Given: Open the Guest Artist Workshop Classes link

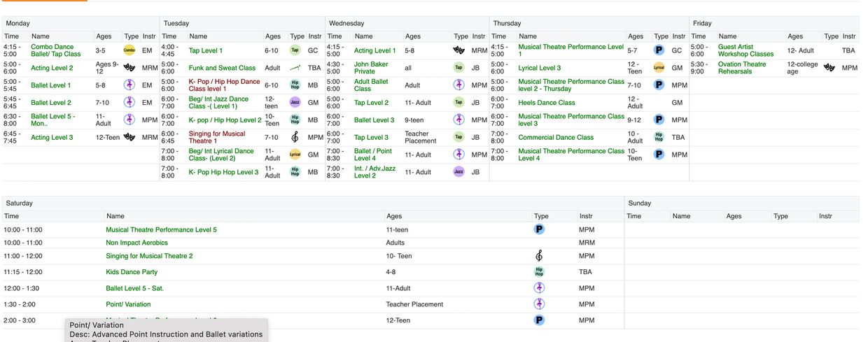Looking at the screenshot, I should (x=745, y=50).
